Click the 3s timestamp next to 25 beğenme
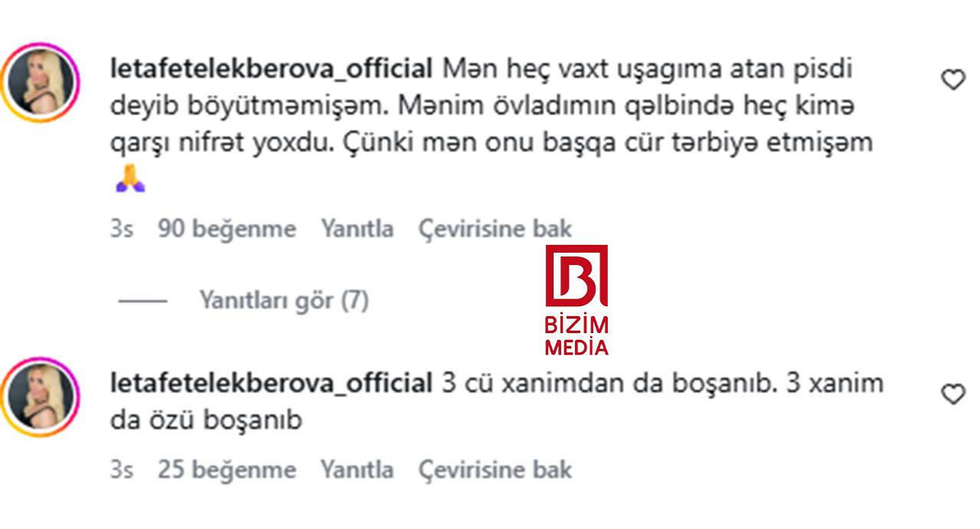The height and width of the screenshot is (529, 980). tap(121, 469)
